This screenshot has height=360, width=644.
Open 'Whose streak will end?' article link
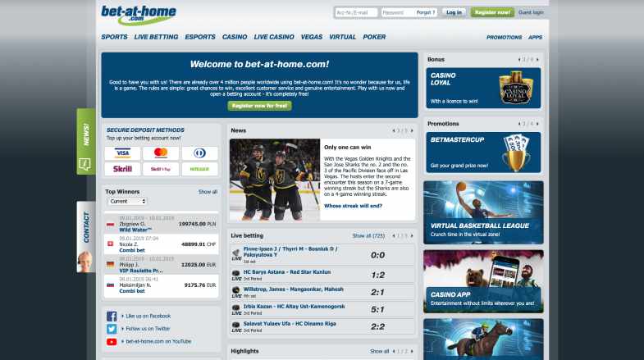coord(353,206)
